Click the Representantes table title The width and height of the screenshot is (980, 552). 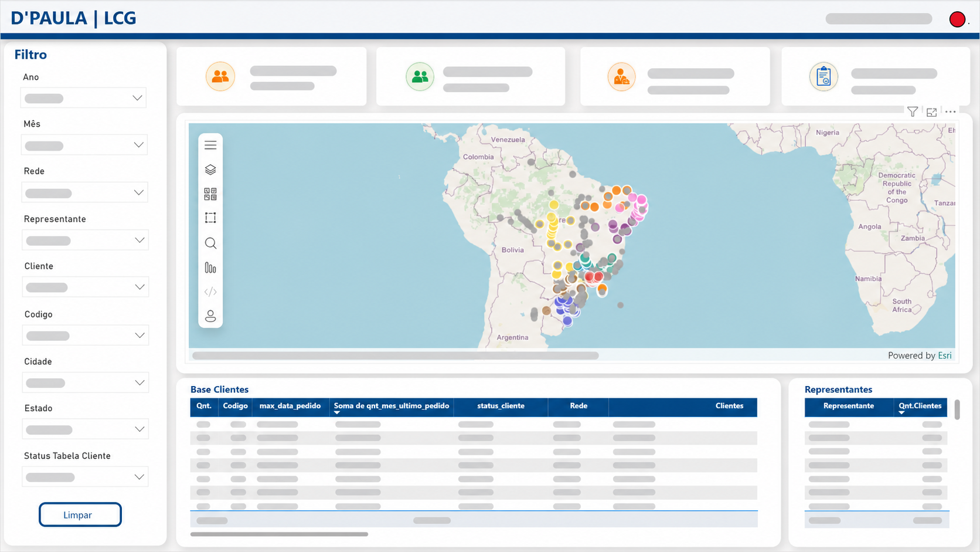pos(838,390)
